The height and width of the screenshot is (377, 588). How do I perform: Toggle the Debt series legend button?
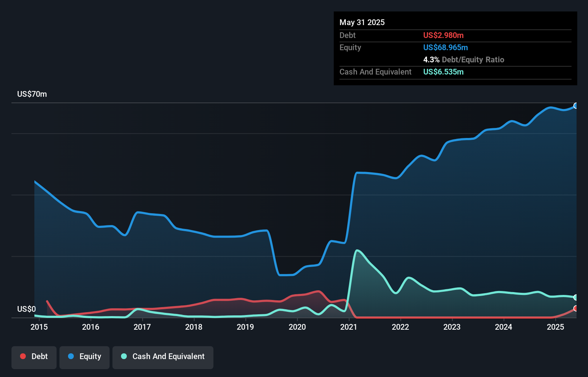[34, 357]
